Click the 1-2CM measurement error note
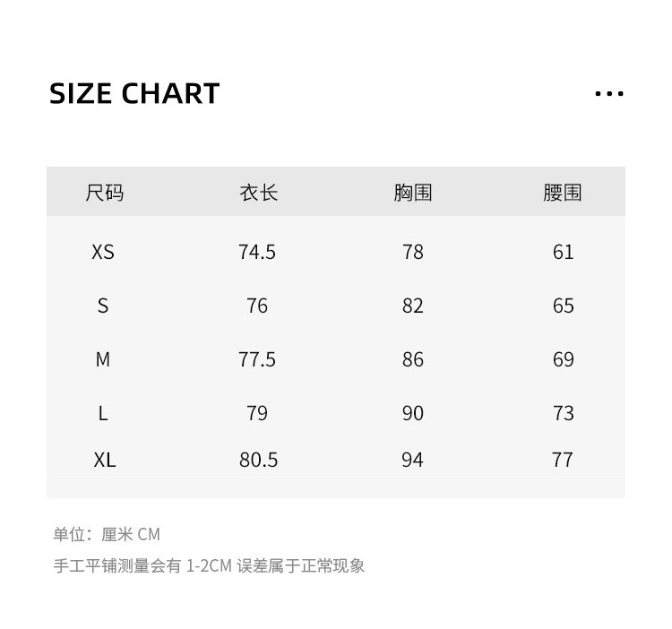This screenshot has width=672, height=629. click(x=209, y=565)
